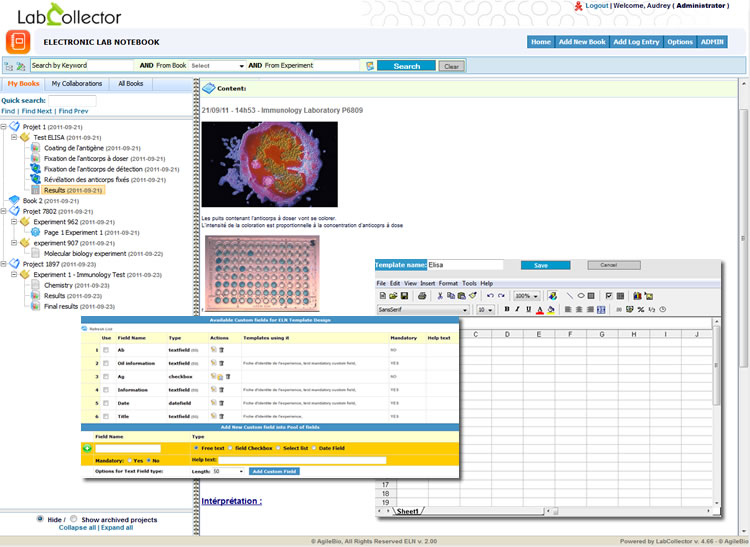Select the Date Field type radio button
750x547 pixels.
[x=314, y=448]
